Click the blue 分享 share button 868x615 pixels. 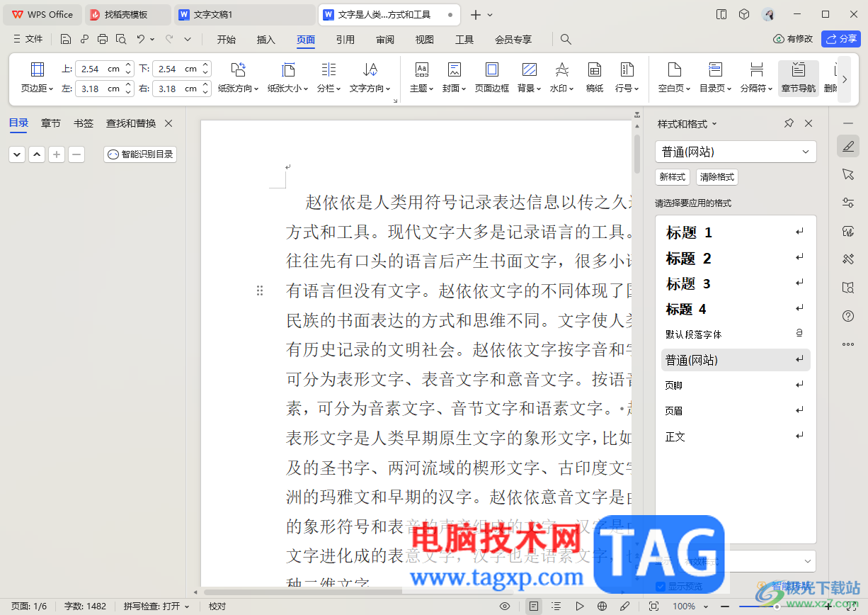coord(840,39)
